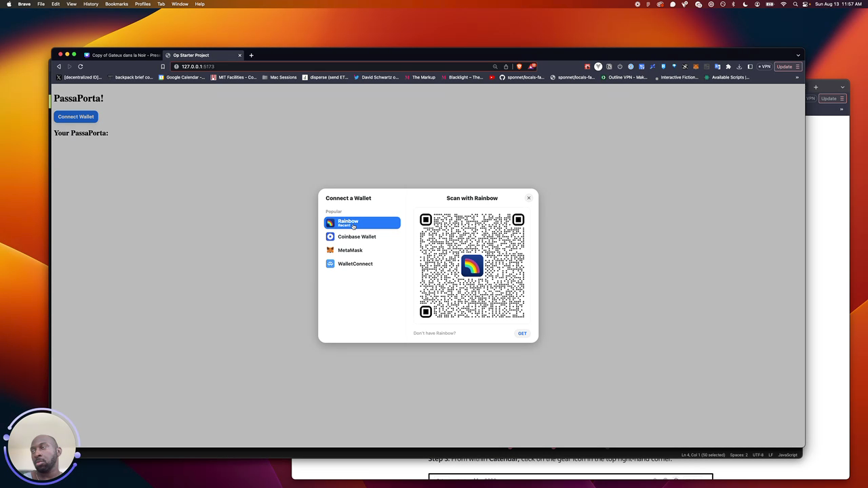The width and height of the screenshot is (868, 488).
Task: Reload the current page
Action: tap(80, 66)
